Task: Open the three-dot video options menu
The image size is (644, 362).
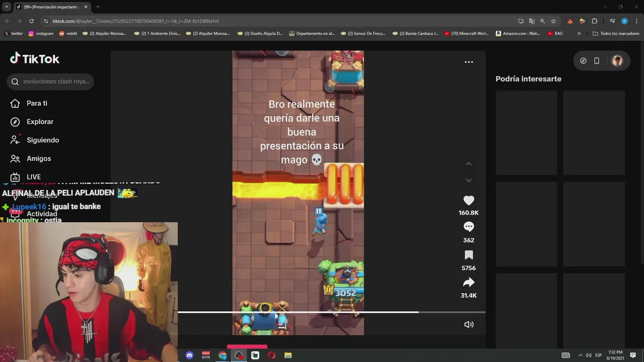Action: [468, 62]
